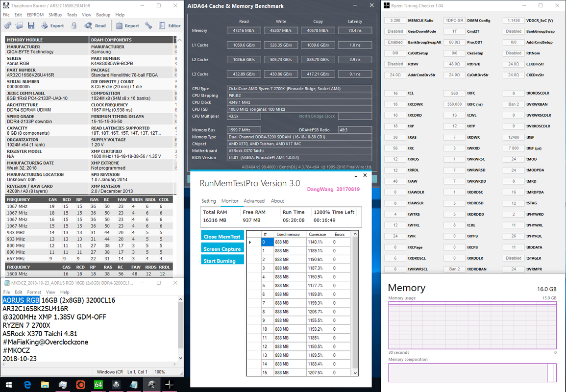Click scroll down arrow in RunMemTestPro table

tap(355, 373)
